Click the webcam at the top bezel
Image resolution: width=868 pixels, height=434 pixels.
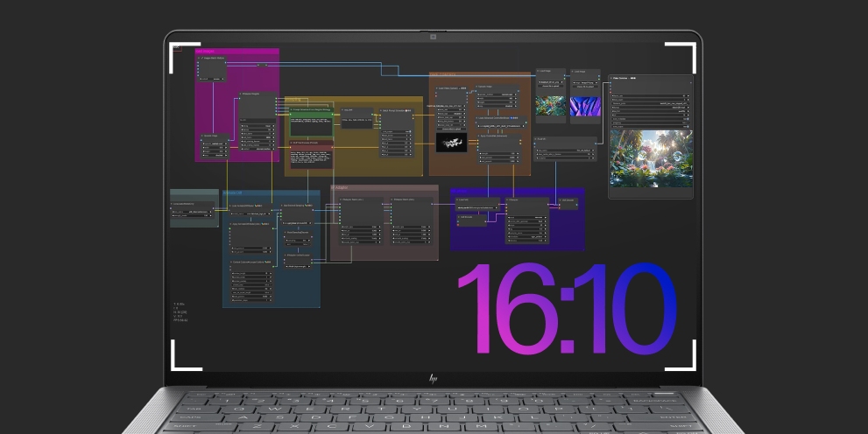(433, 36)
